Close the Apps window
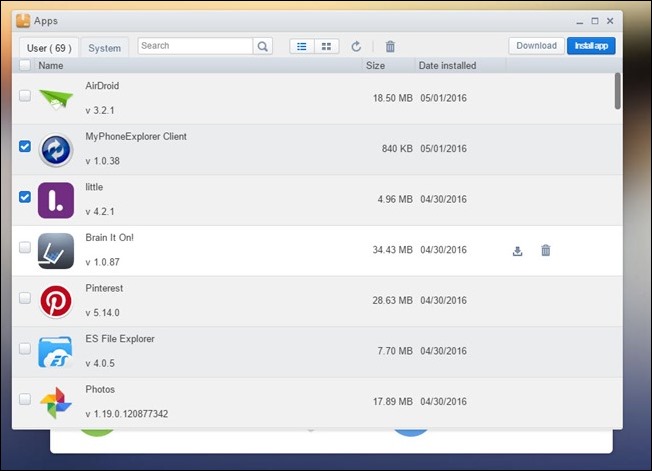652x471 pixels. (x=610, y=21)
